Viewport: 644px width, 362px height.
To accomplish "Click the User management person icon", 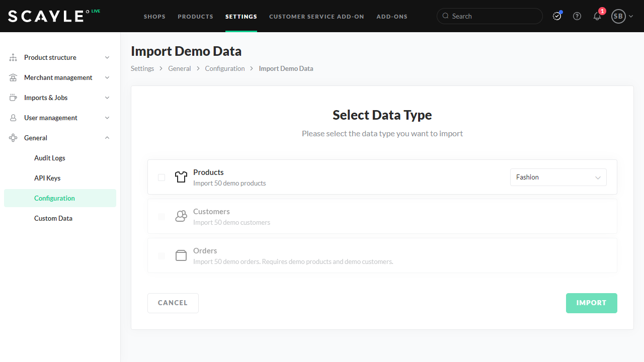I will (x=13, y=118).
